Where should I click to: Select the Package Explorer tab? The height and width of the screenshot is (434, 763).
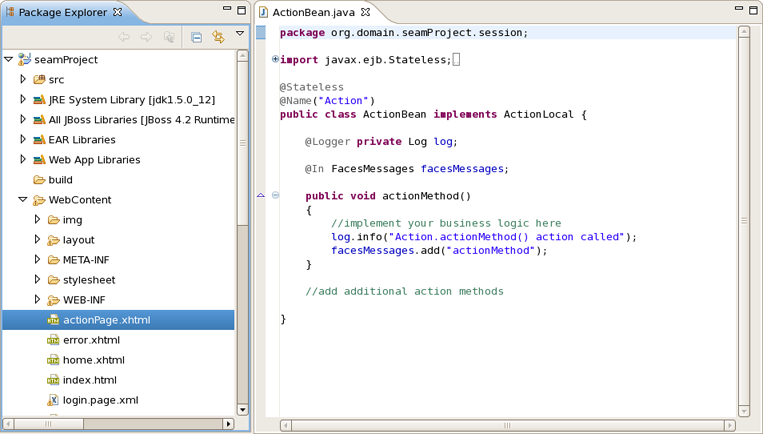(63, 12)
